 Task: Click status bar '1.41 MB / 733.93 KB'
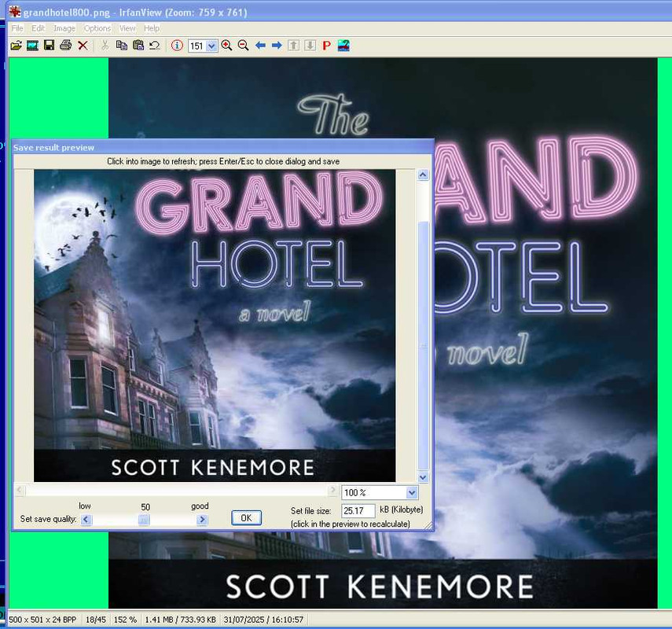point(181,620)
